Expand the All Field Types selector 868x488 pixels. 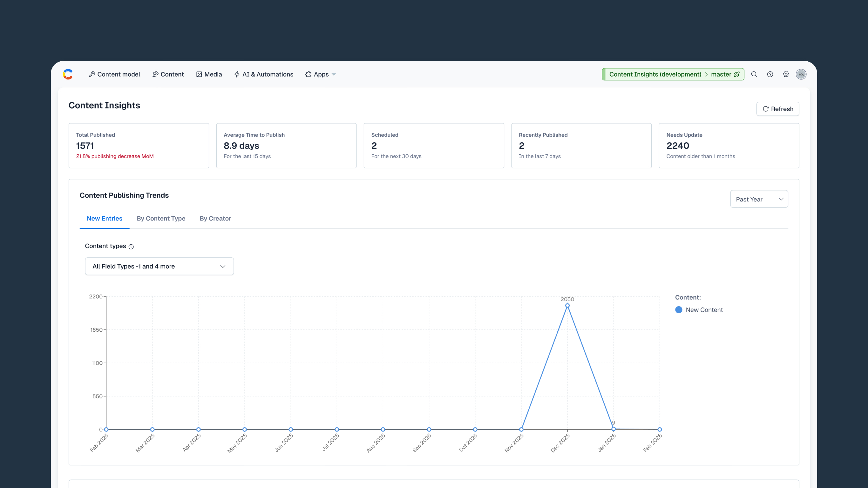pos(159,266)
